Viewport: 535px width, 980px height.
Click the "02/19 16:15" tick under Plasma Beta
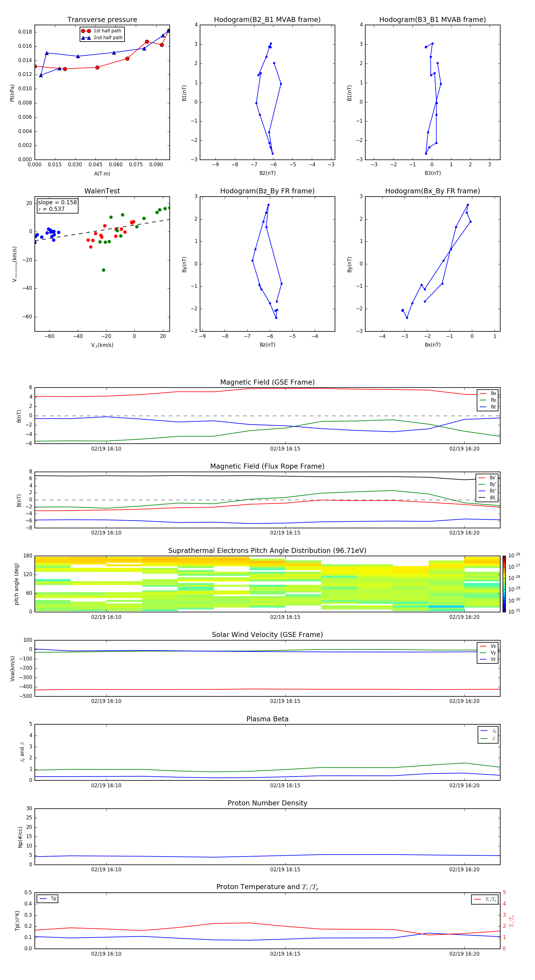[x=285, y=785]
